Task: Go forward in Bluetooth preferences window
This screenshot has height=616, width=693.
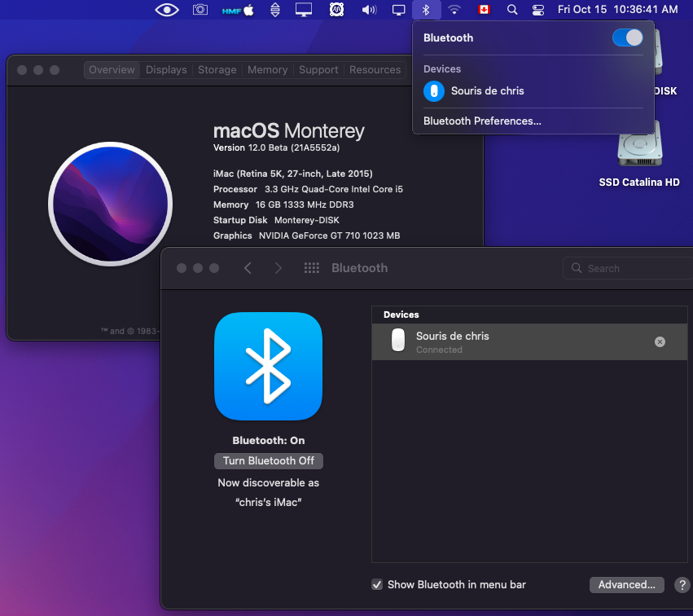Action: (x=278, y=268)
